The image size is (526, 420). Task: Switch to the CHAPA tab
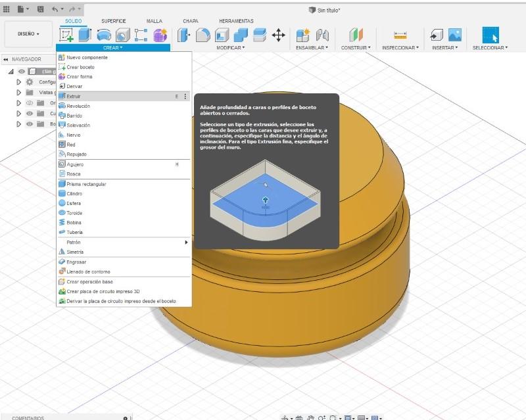(191, 21)
